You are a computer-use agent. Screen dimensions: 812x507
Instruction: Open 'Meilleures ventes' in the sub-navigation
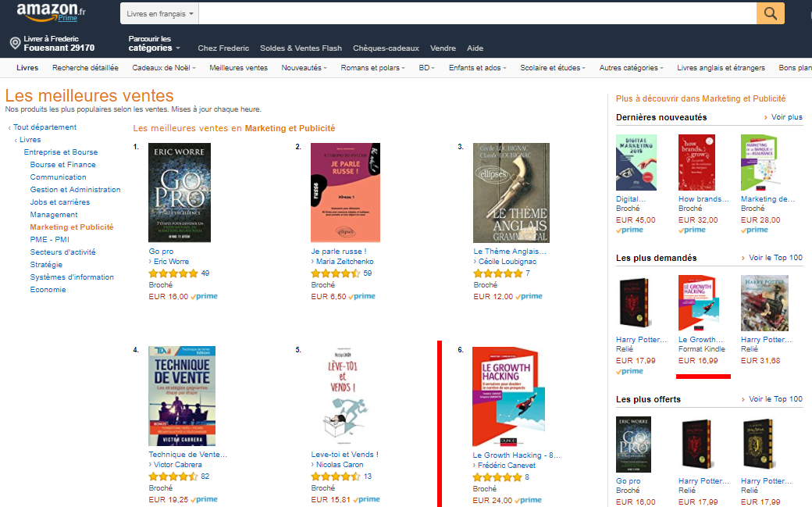[238, 67]
